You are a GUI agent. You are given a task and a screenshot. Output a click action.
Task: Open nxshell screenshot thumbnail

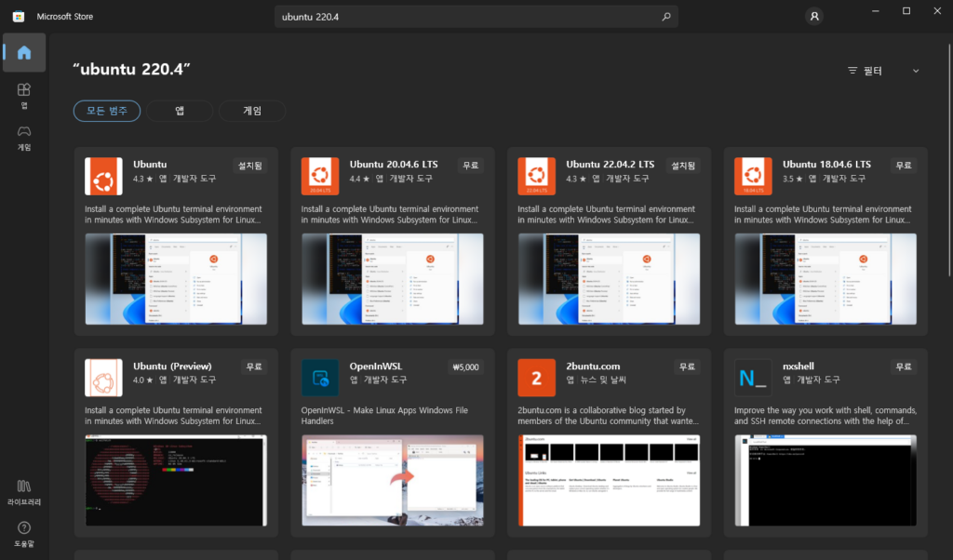(x=825, y=480)
